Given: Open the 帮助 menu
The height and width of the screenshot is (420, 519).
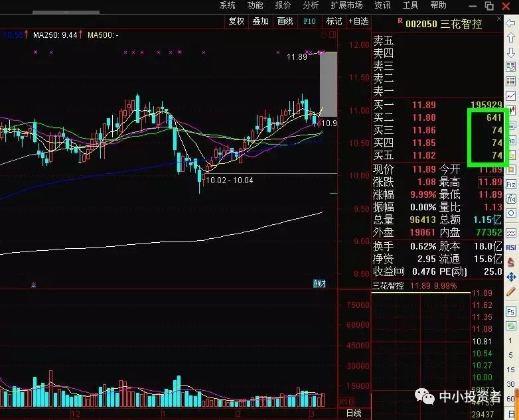Looking at the screenshot, I should [x=438, y=5].
